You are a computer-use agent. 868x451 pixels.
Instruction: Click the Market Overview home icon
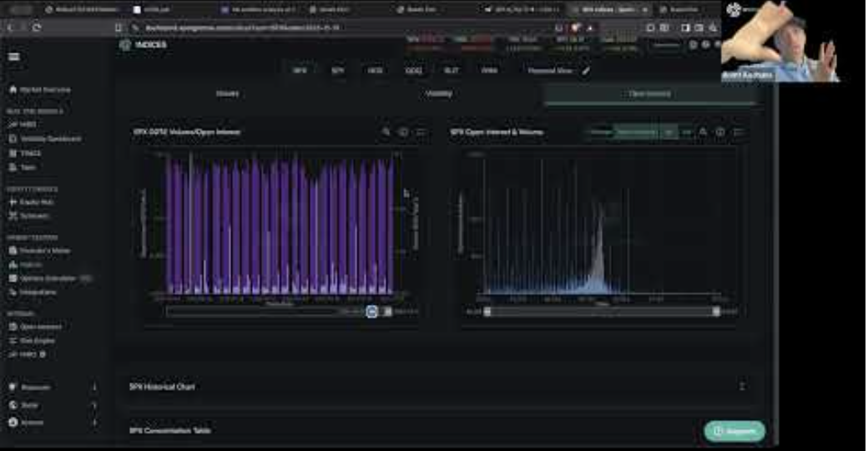point(13,89)
